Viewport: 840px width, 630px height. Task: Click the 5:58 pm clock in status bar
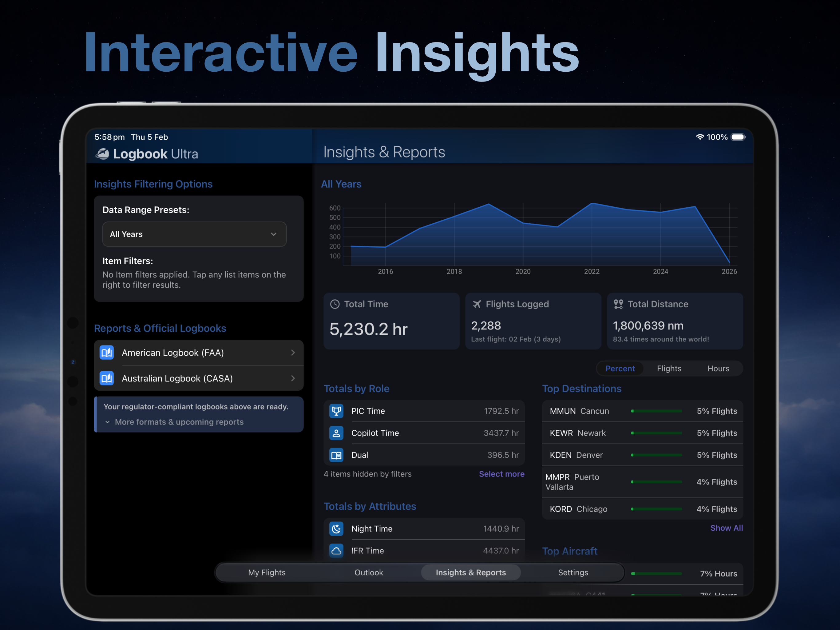[x=109, y=137]
